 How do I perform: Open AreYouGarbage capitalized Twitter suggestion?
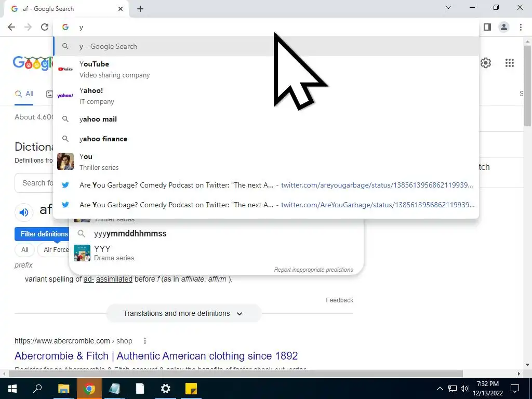pos(266,205)
